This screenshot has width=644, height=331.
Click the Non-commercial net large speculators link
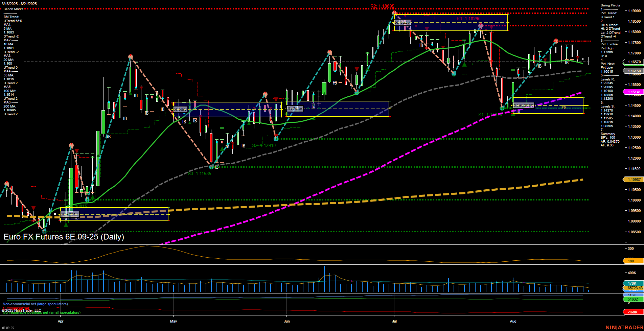(35, 304)
